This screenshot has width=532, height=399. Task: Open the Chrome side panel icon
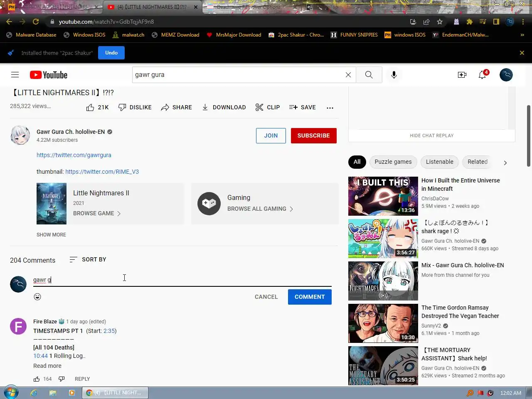[x=496, y=22]
